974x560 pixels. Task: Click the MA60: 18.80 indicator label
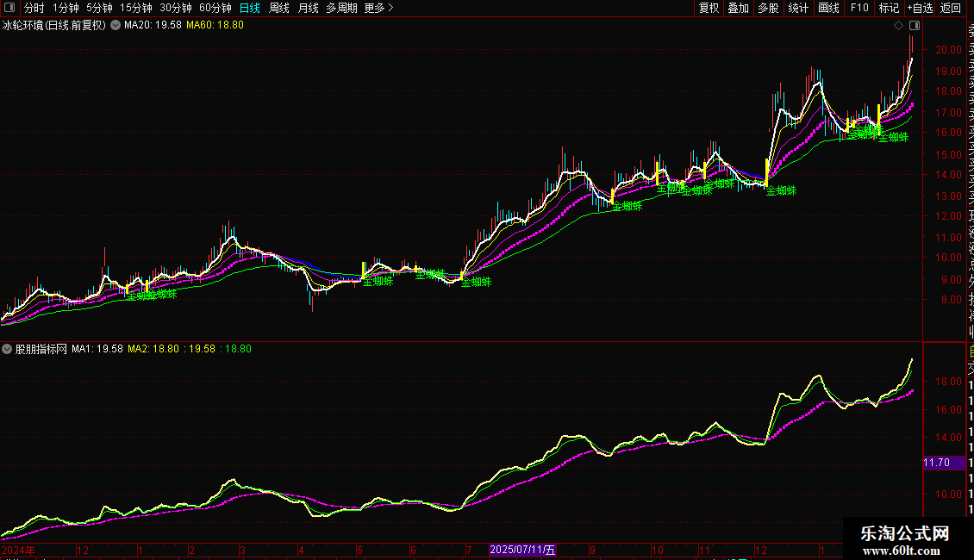click(215, 26)
